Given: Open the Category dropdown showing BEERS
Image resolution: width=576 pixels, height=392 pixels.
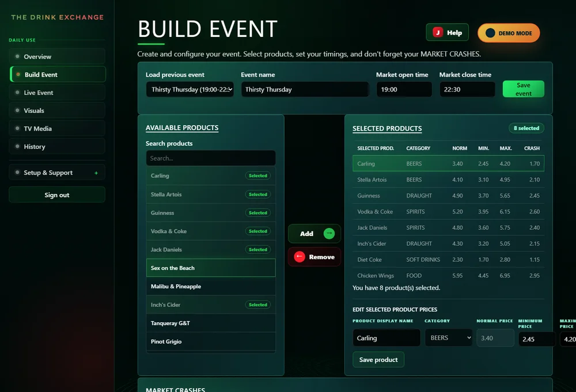Looking at the screenshot, I should point(449,338).
